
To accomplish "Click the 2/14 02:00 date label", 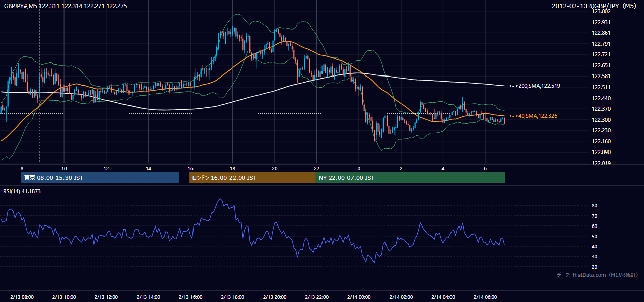I will pos(401,297).
